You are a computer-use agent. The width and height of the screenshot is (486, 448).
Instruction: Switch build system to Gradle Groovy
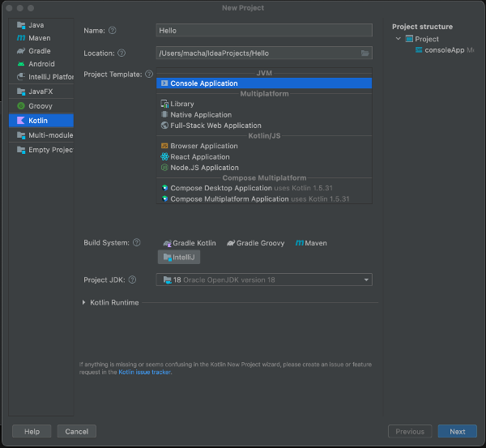click(x=256, y=243)
